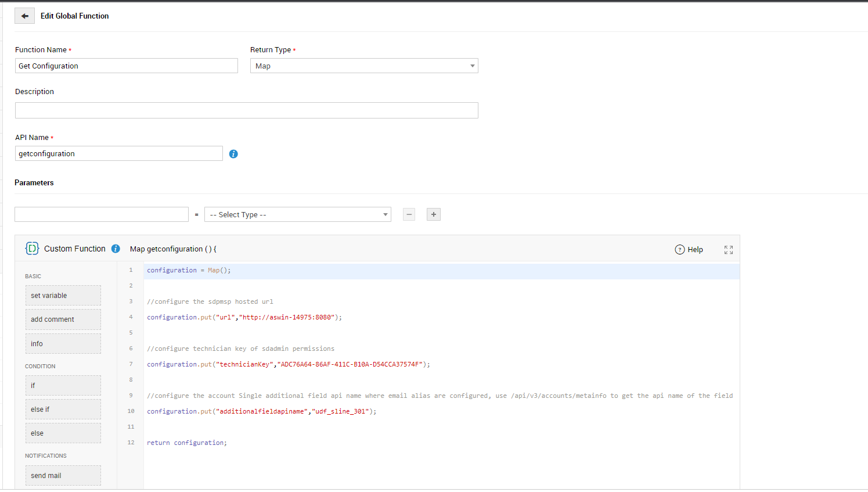This screenshot has height=492, width=868.
Task: Click the Custom Function info icon
Action: click(116, 249)
